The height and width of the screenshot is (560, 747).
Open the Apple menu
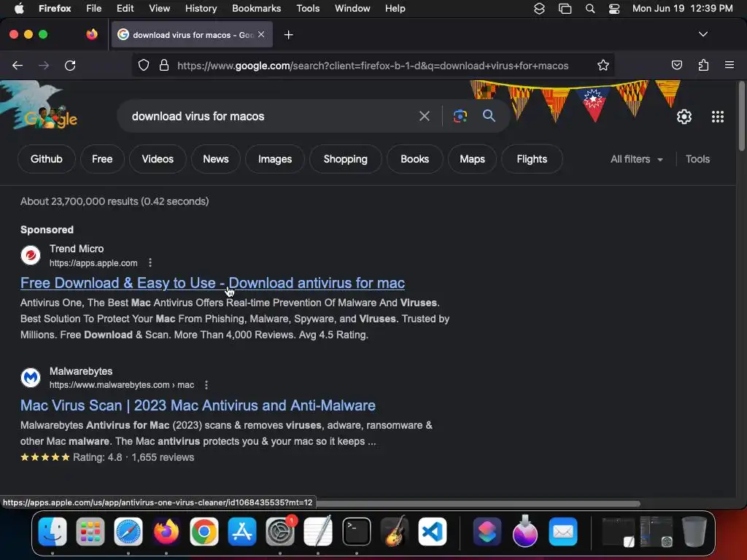pyautogui.click(x=19, y=8)
